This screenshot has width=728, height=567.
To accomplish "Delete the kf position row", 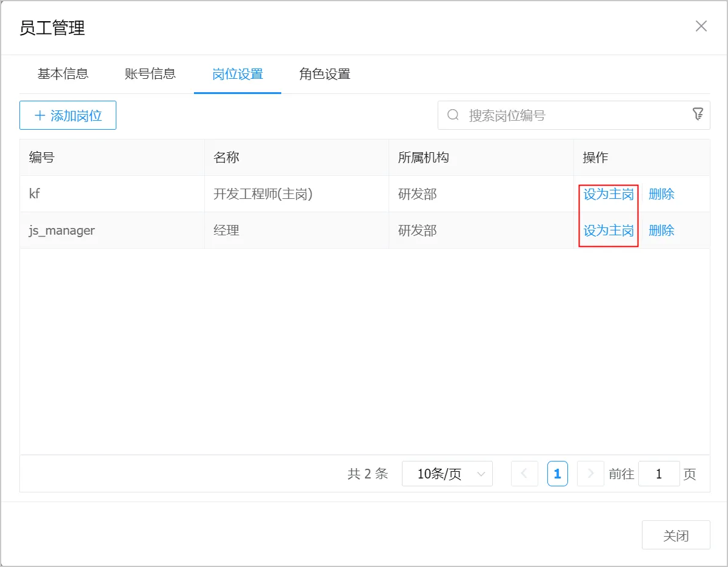I will point(661,194).
